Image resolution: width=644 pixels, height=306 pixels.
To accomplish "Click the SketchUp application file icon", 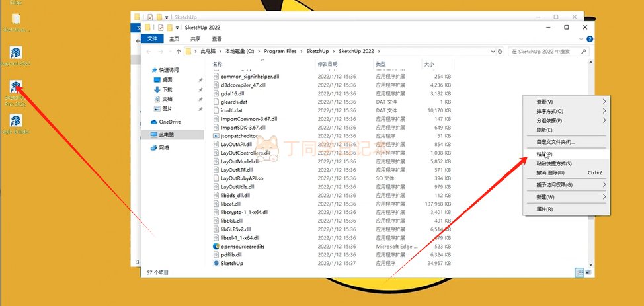I will (x=216, y=263).
